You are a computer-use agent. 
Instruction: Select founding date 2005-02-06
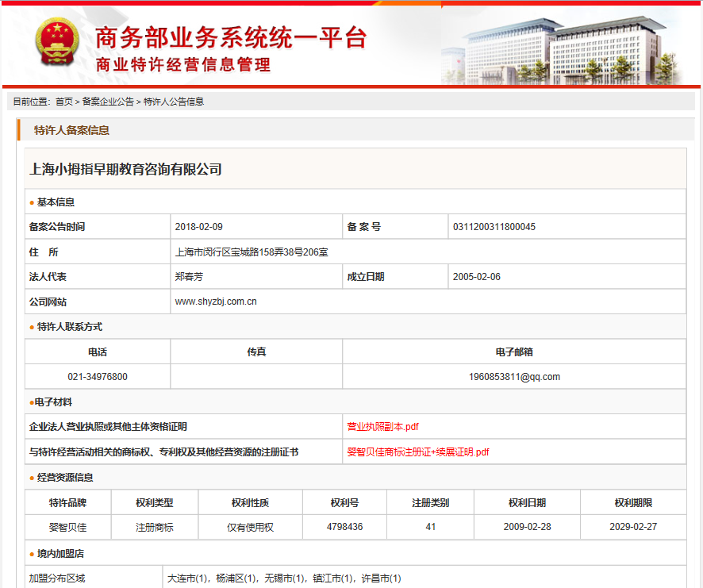477,277
